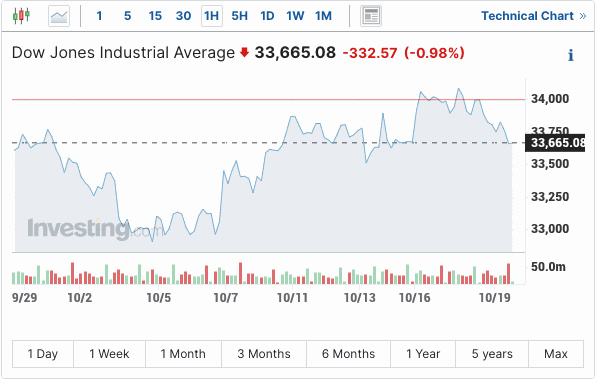The height and width of the screenshot is (379, 595).
Task: Click the 10/2 date label
Action: click(x=80, y=297)
